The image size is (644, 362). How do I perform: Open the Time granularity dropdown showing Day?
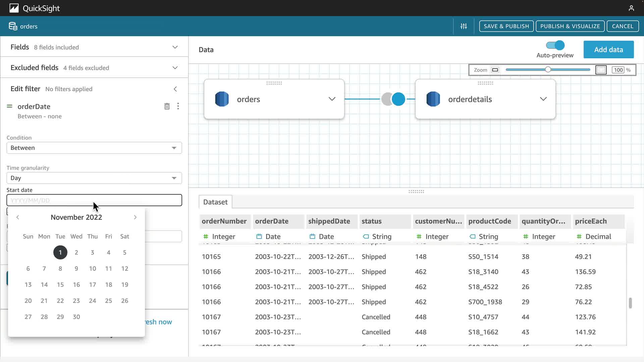click(x=94, y=178)
